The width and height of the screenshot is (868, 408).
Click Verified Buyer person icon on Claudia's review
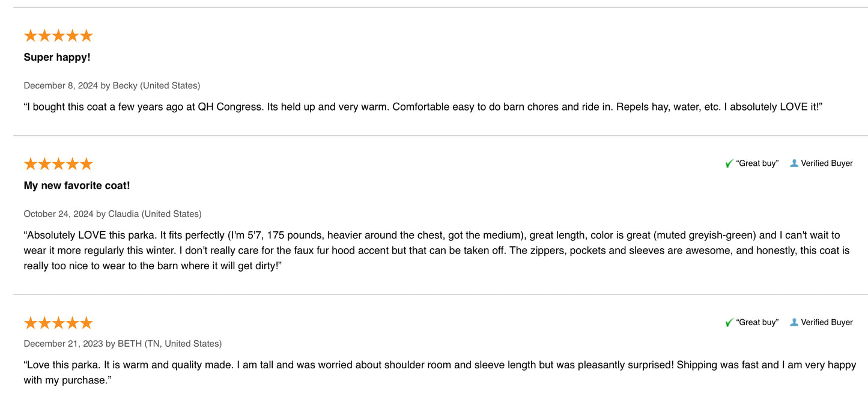[794, 163]
